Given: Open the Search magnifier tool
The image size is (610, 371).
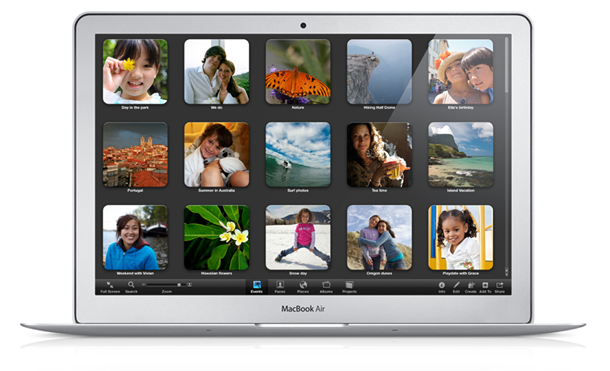Looking at the screenshot, I should [131, 285].
